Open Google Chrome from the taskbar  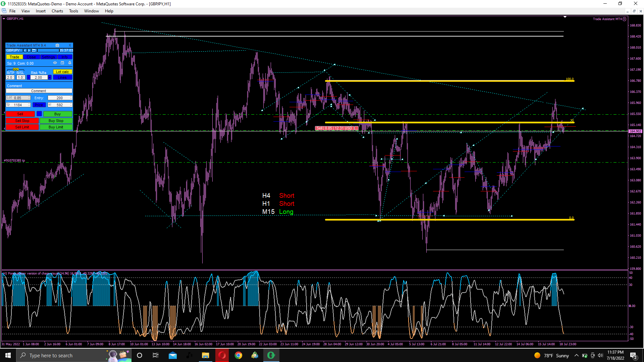coord(238,355)
